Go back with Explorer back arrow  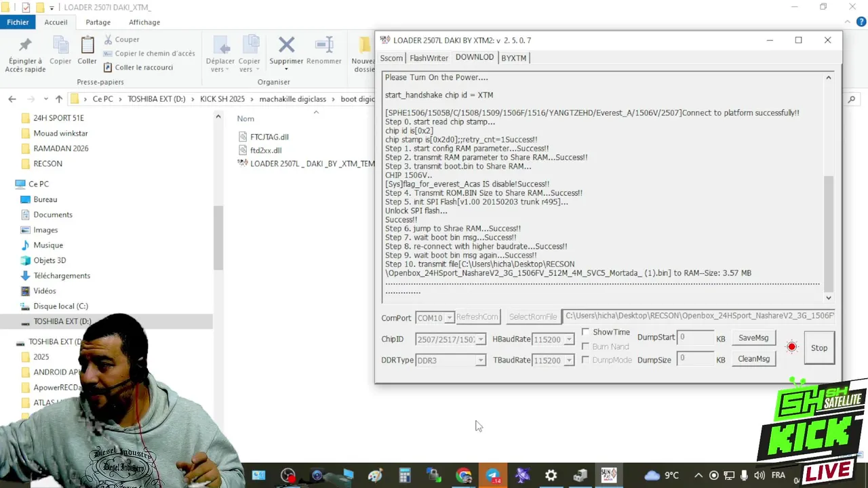pos(12,99)
